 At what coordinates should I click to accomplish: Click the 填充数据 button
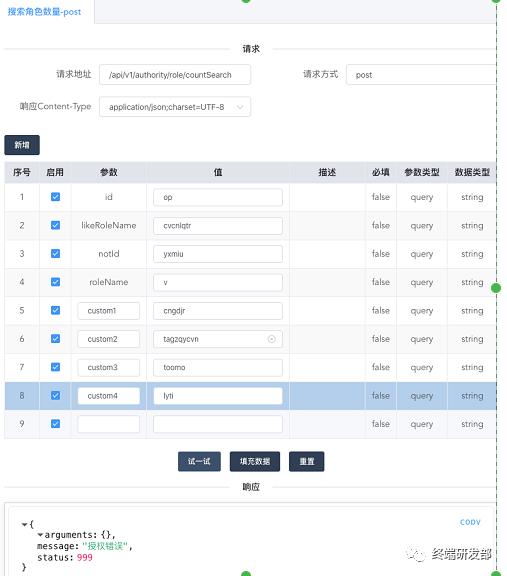click(x=255, y=461)
